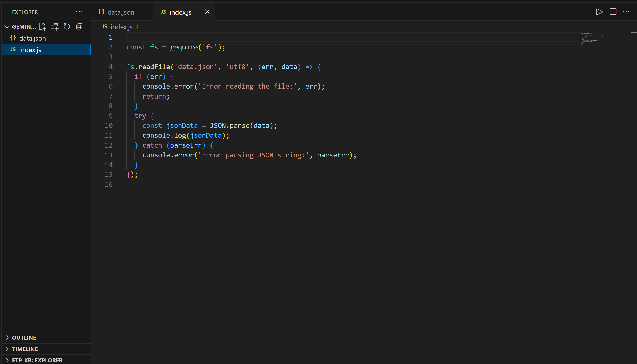Click 'Error reading the file:' string

[248, 86]
